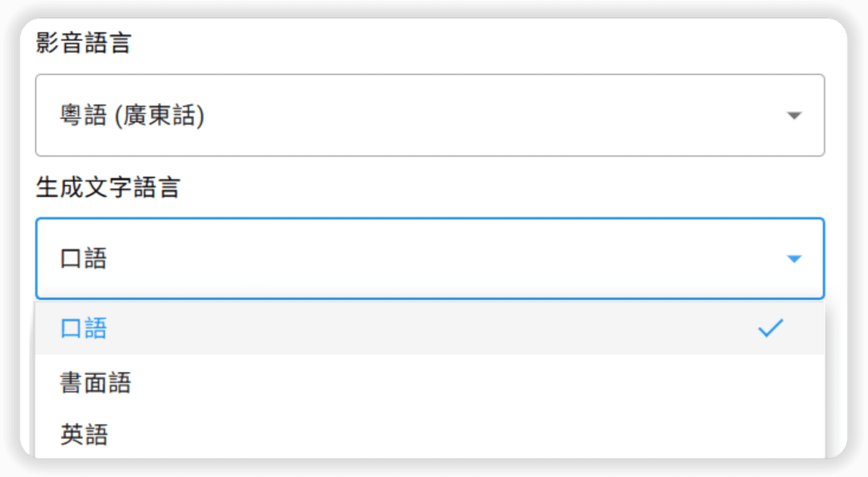Click the 影音語言 field label
The image size is (868, 477).
pos(84,44)
